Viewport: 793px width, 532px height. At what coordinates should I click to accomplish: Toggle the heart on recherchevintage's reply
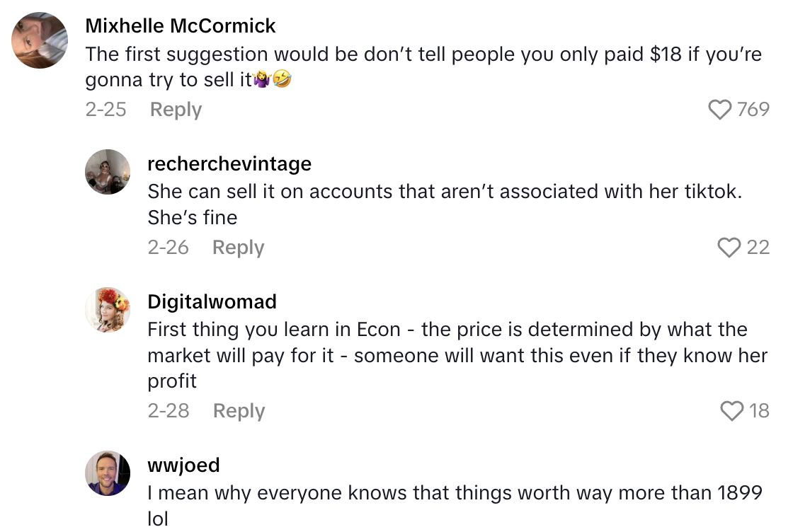pos(729,248)
